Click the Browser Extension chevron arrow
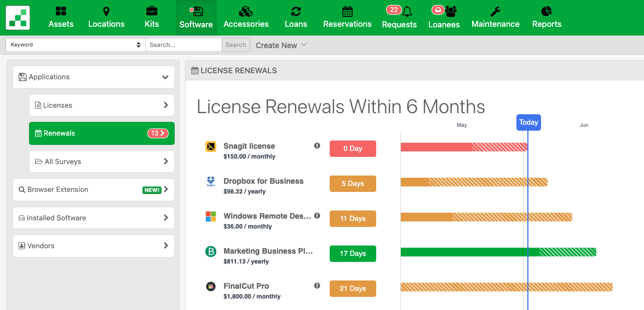 (165, 189)
